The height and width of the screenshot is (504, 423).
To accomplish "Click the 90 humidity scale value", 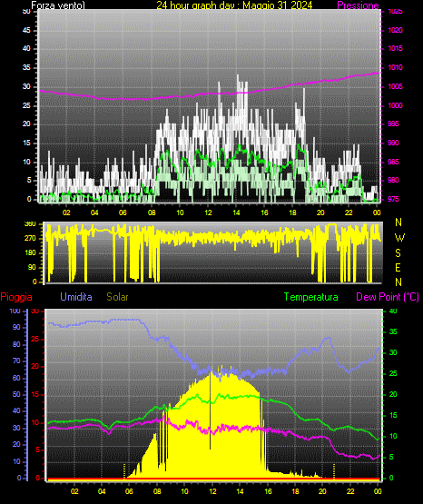I will 16,327.
